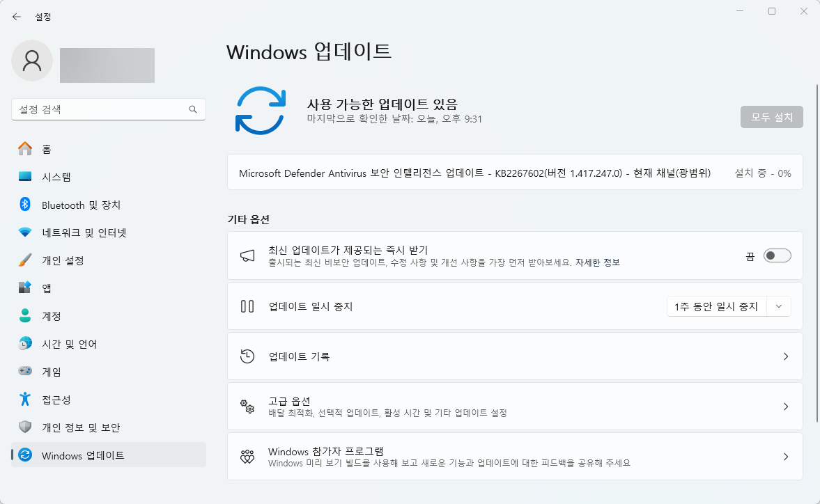Click the 개인 정보 및 보안 shield icon
The image size is (820, 504).
tap(25, 427)
